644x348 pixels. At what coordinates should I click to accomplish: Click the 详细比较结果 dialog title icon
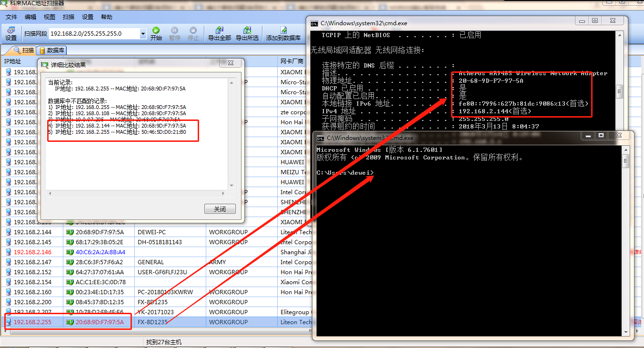pos(44,65)
